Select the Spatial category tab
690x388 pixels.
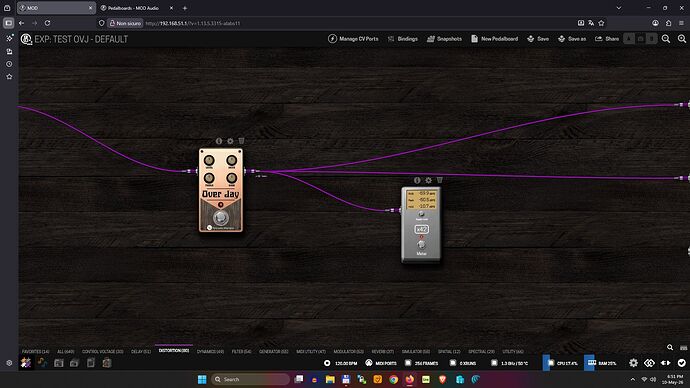pyautogui.click(x=449, y=351)
